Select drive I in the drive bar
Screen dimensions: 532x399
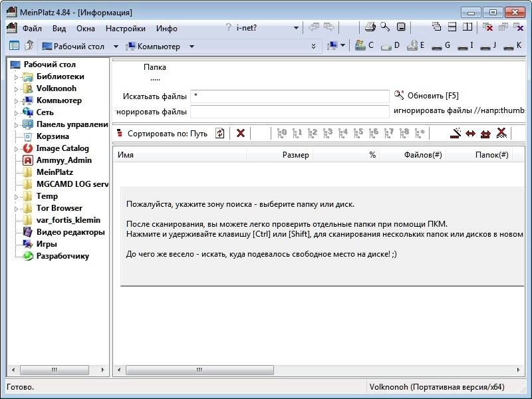coord(465,46)
